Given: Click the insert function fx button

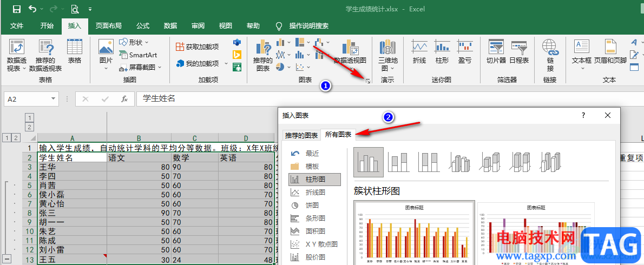Looking at the screenshot, I should click(x=124, y=99).
